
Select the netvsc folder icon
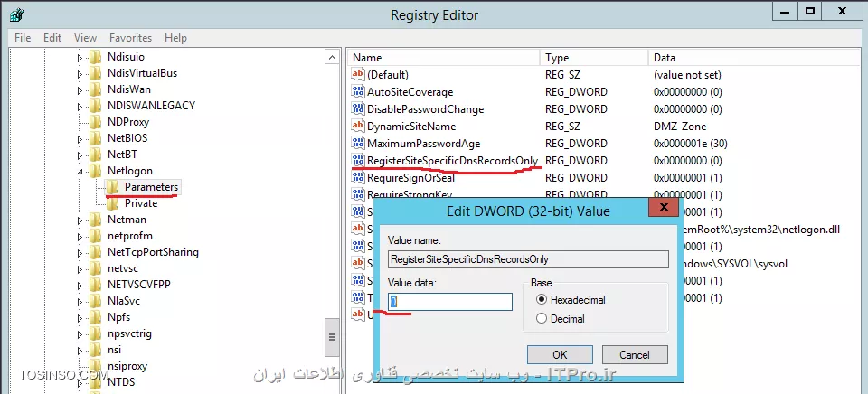(95, 268)
